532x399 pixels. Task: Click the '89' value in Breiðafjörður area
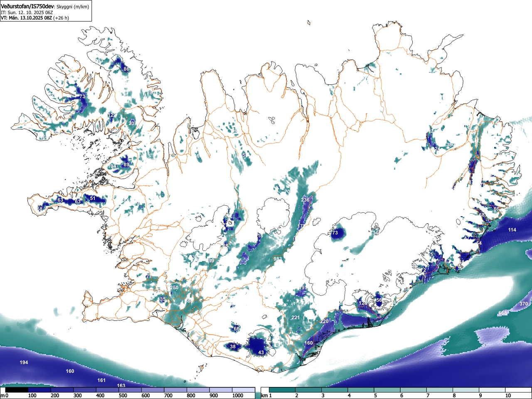point(126,165)
